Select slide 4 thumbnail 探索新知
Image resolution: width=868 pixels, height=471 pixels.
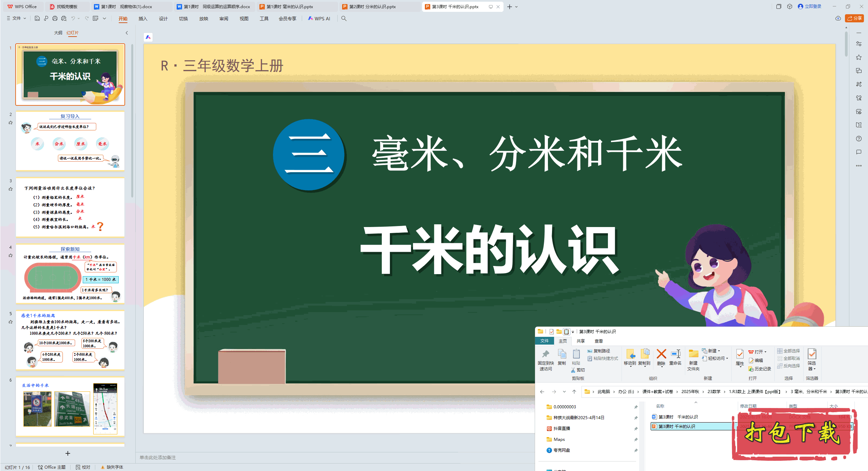coord(70,274)
